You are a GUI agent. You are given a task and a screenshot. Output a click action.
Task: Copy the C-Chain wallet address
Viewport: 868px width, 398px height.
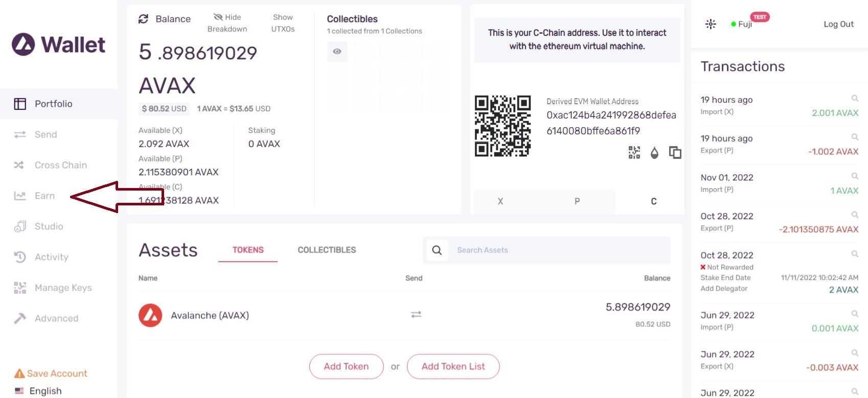675,152
